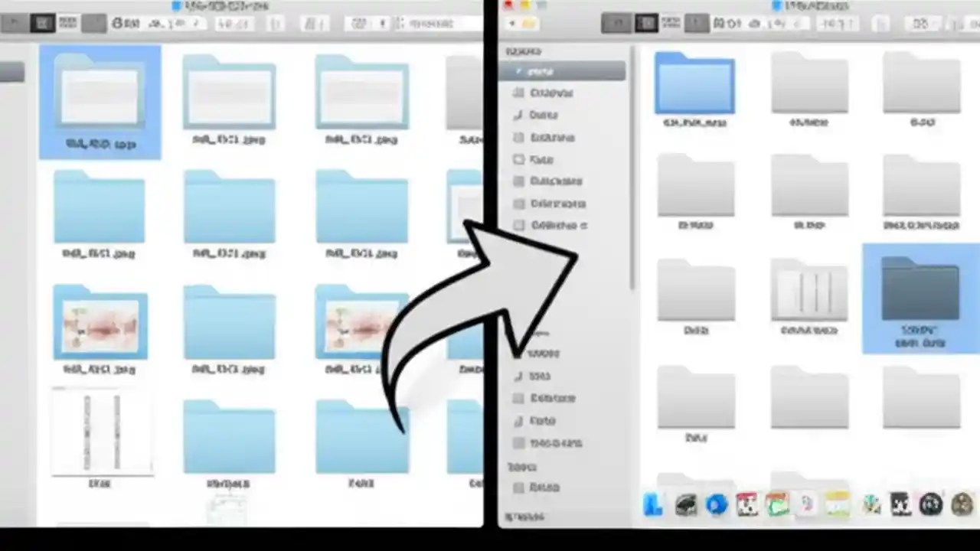
Task: Click the back navigation button
Action: click(x=511, y=23)
